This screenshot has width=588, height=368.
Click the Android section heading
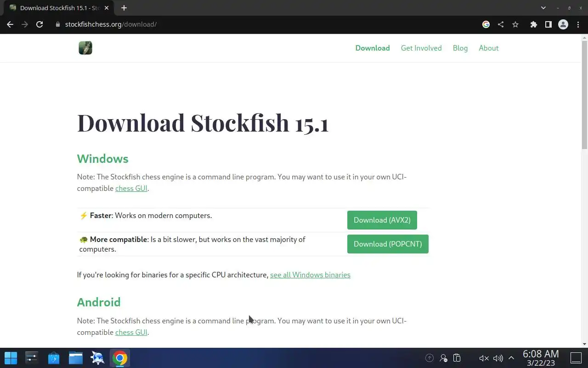click(x=99, y=302)
